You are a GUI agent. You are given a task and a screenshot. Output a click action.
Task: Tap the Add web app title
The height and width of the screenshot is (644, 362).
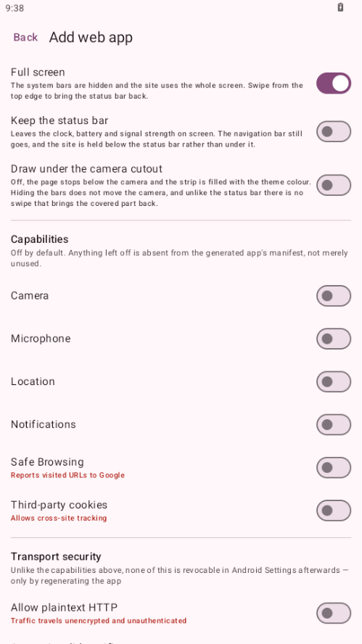pos(91,38)
